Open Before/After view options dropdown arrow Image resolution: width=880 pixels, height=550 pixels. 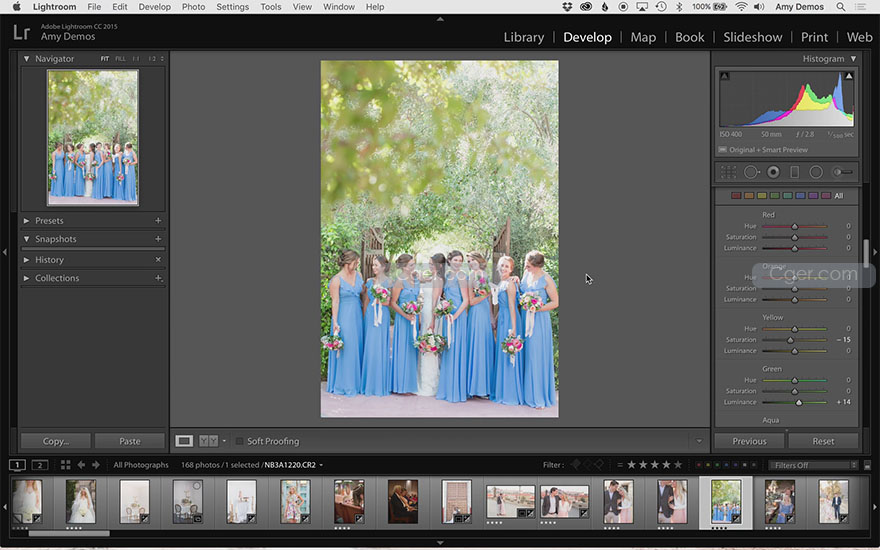[224, 441]
